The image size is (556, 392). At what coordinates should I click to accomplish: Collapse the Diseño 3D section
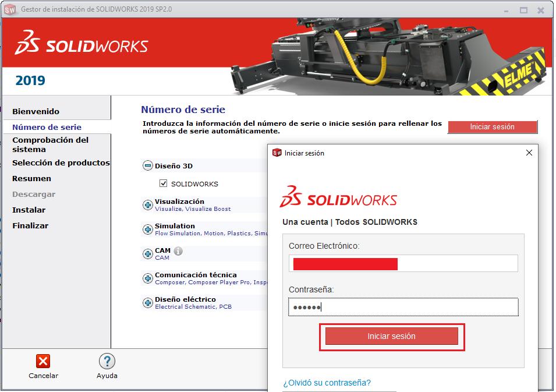(147, 165)
